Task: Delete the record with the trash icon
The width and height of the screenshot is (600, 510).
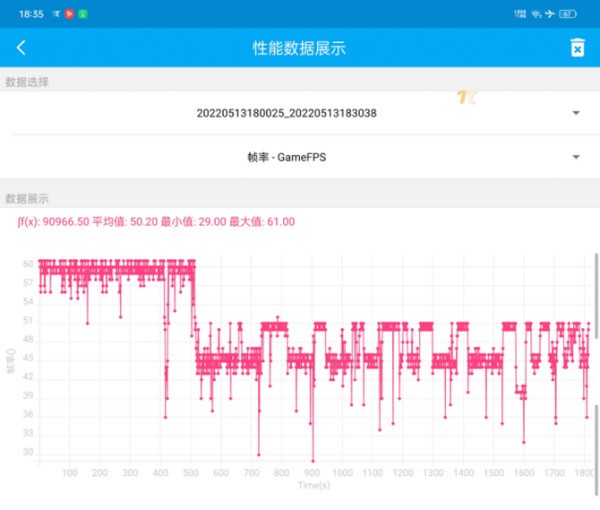Action: (577, 48)
